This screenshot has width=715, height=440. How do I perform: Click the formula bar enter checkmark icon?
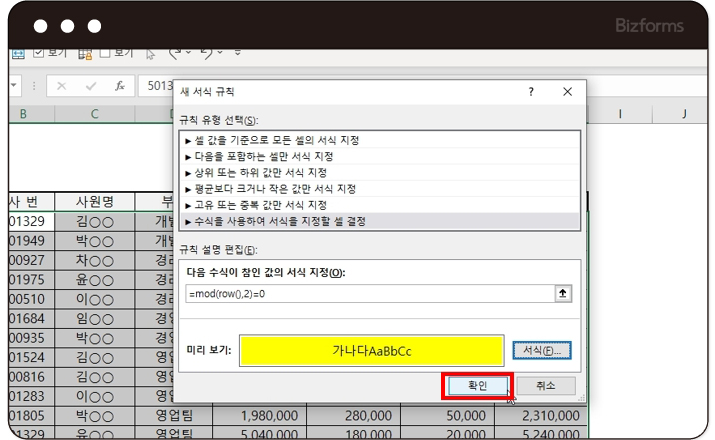pyautogui.click(x=91, y=86)
